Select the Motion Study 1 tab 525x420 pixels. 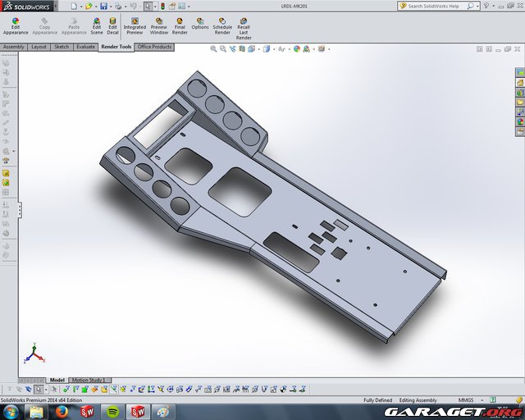click(90, 381)
